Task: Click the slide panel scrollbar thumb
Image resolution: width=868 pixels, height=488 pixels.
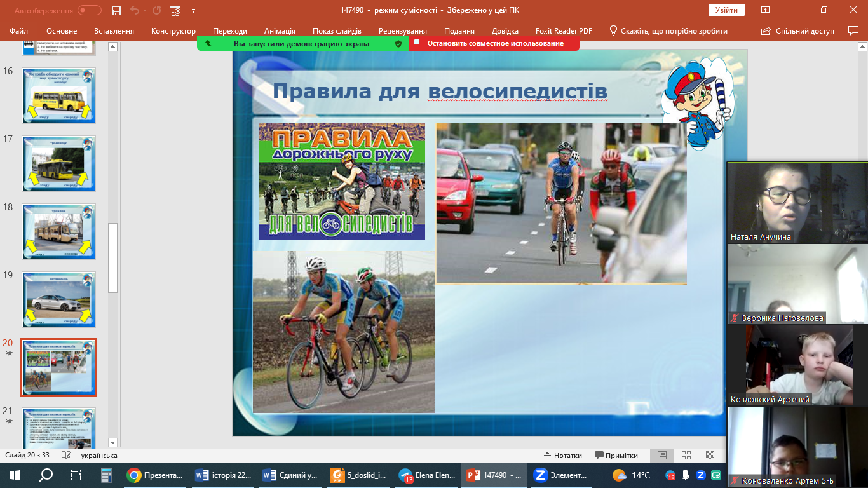Action: pyautogui.click(x=113, y=257)
